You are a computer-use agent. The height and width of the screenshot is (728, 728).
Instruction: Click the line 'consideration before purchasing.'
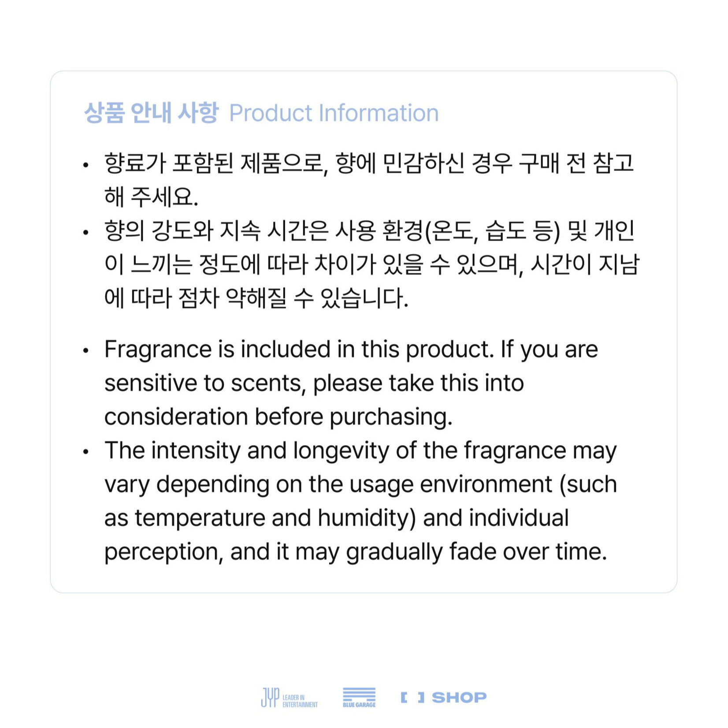click(x=278, y=417)
